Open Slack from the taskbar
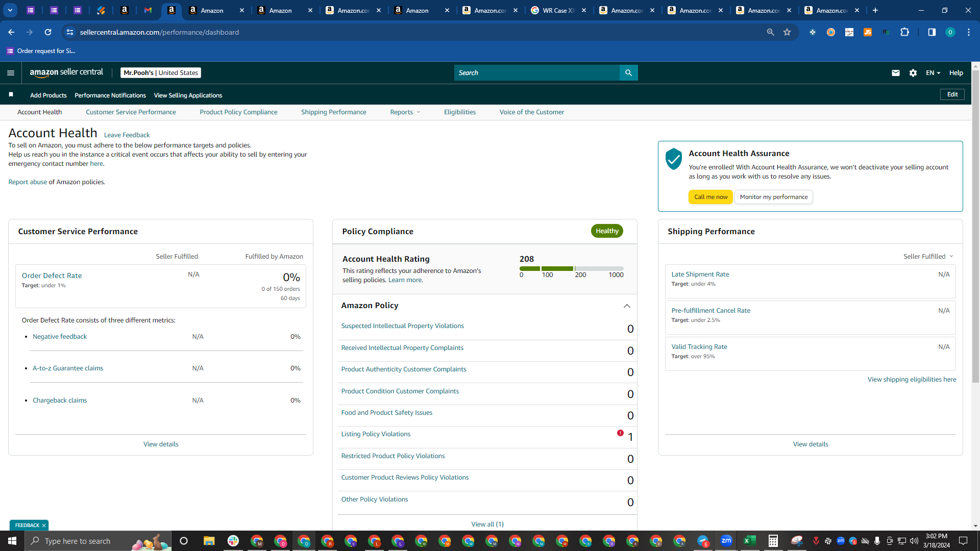 pos(233,541)
